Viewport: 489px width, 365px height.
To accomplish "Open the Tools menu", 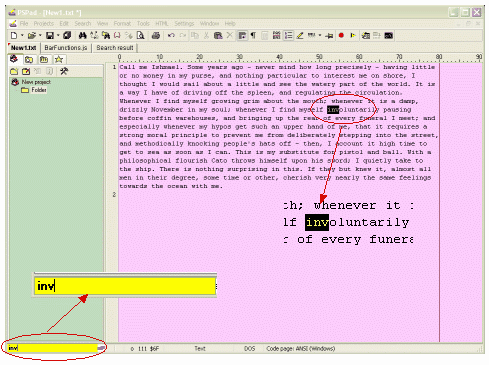I will point(143,23).
